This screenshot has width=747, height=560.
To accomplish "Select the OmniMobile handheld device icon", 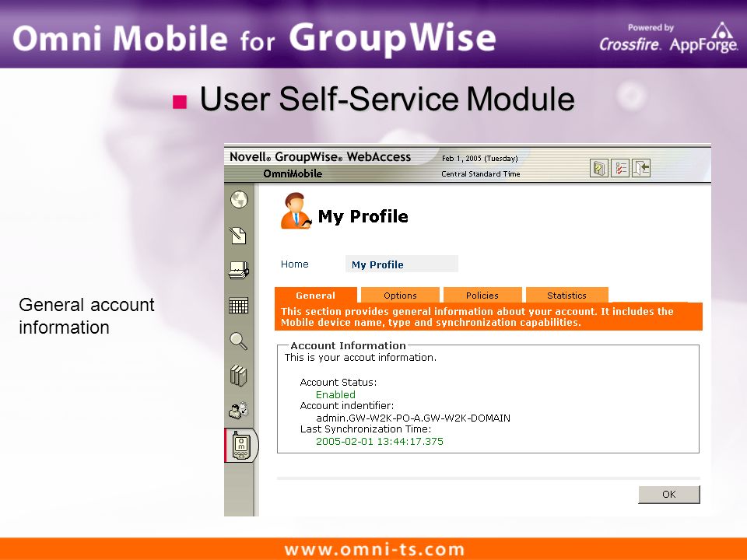I will [x=241, y=446].
